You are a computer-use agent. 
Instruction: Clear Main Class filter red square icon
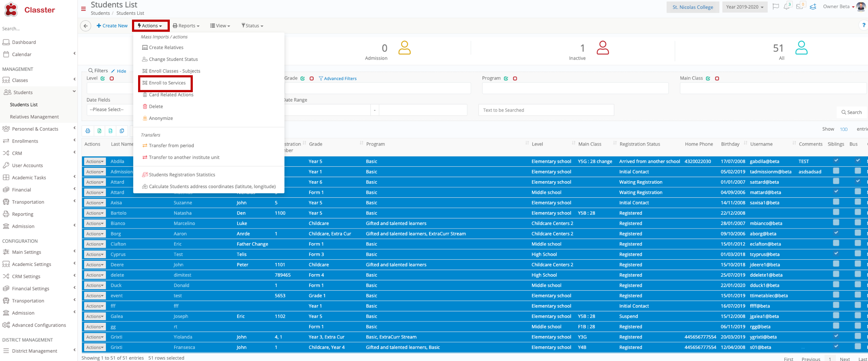pos(717,79)
